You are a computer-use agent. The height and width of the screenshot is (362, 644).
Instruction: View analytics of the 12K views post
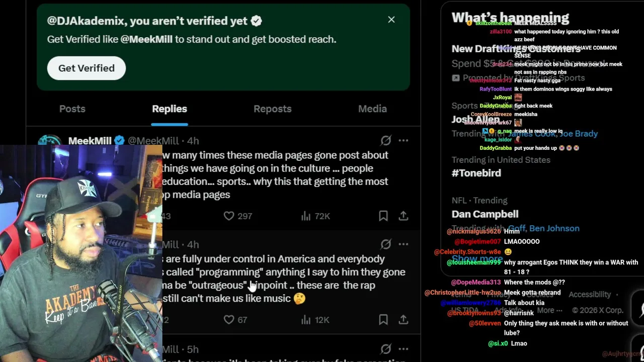[x=315, y=319]
